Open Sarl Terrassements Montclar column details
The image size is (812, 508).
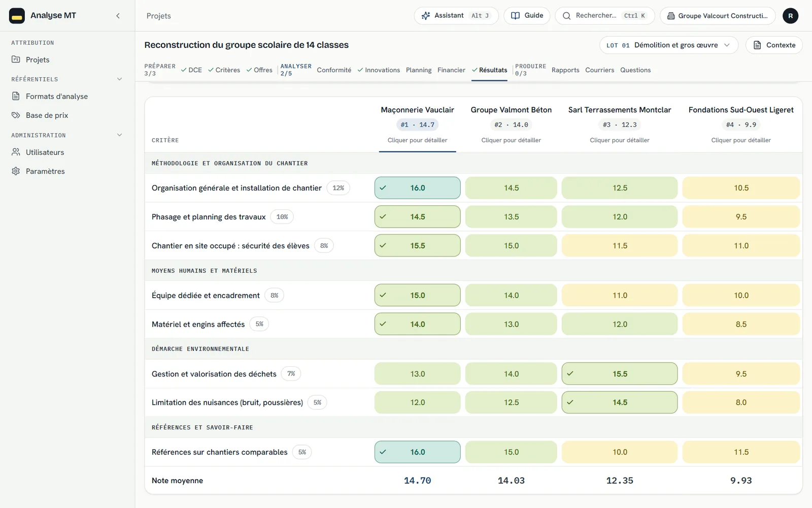[620, 140]
